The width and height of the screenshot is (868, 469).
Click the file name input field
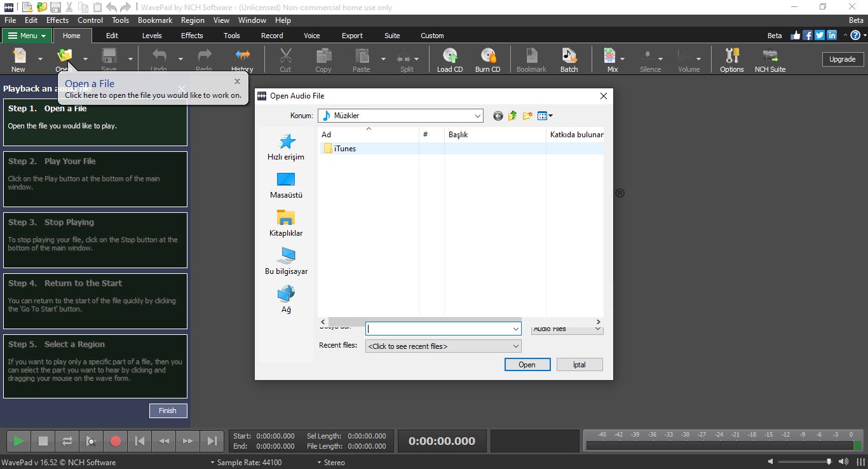tap(438, 329)
